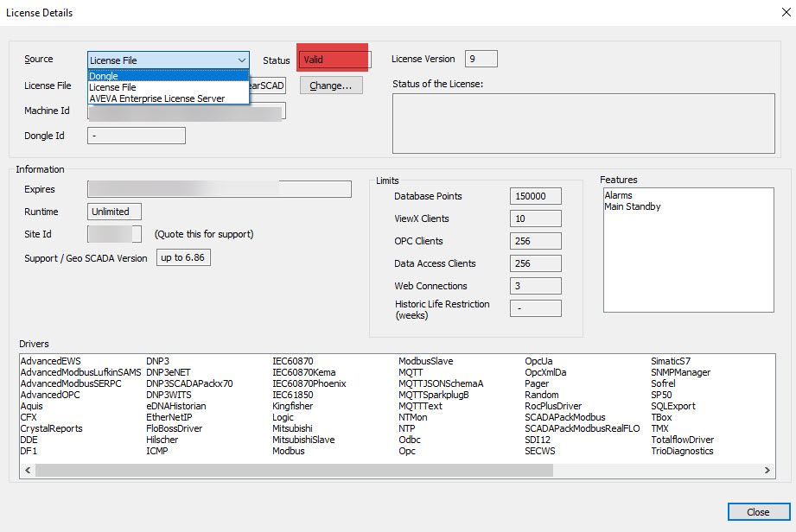Click the Runtime field showing Unlimited
The height and width of the screenshot is (532, 796).
click(114, 212)
